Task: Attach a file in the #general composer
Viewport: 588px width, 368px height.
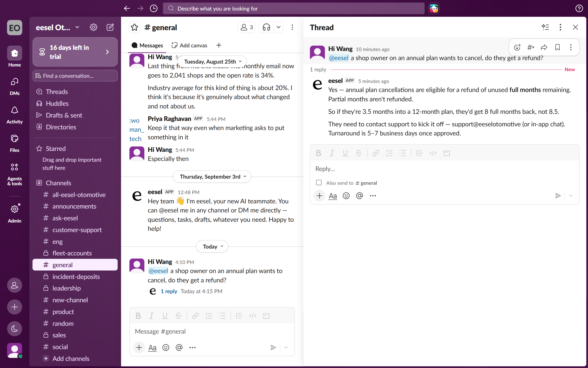Action: (x=139, y=347)
